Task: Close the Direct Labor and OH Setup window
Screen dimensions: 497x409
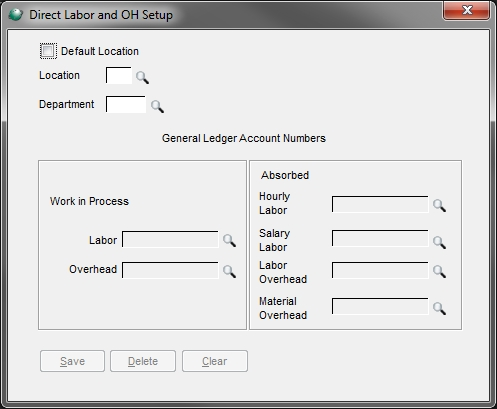Action: 467,10
